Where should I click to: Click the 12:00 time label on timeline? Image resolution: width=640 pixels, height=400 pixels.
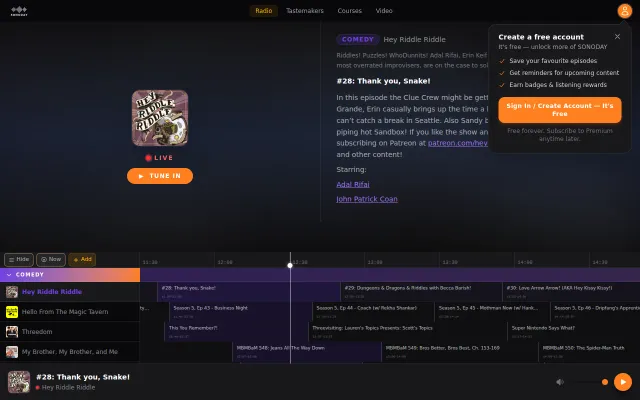(225, 262)
